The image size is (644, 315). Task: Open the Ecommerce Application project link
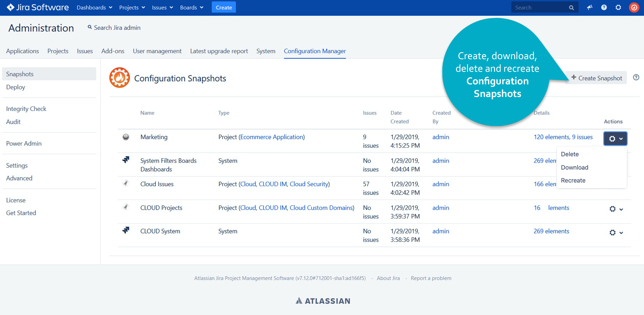(272, 137)
